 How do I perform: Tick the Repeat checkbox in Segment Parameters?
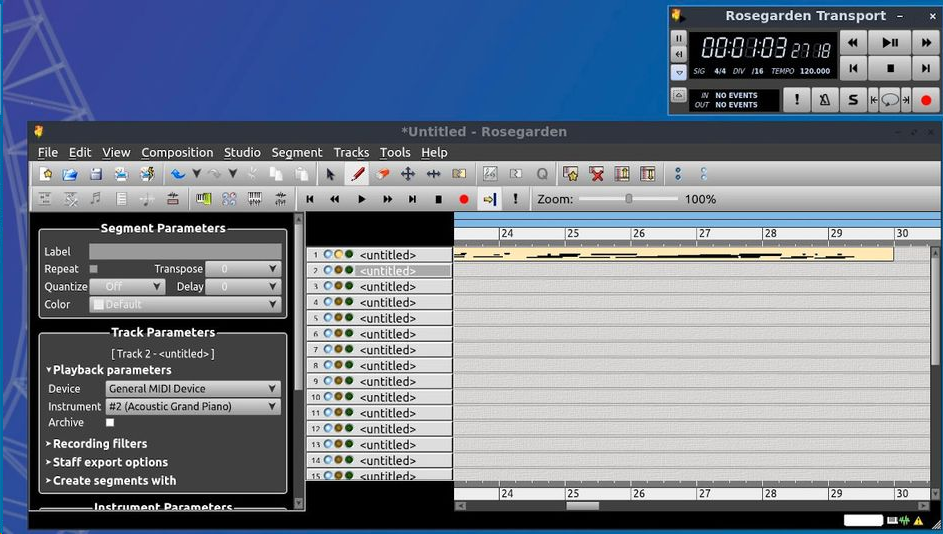click(x=94, y=269)
